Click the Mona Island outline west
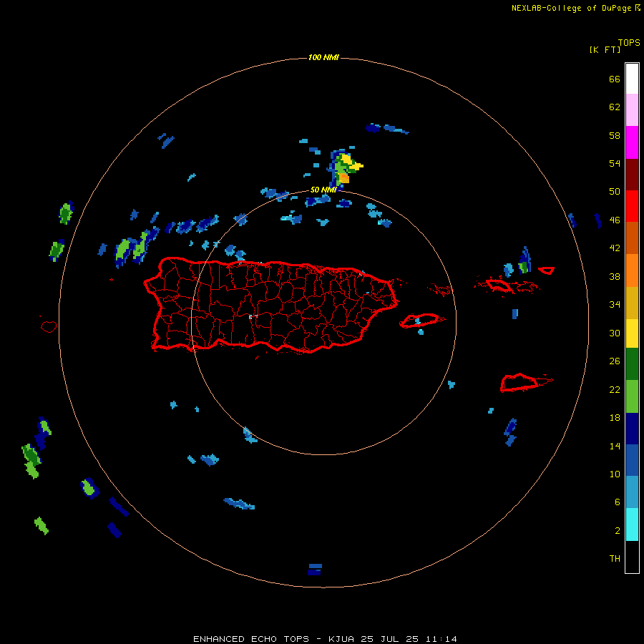 [x=49, y=326]
